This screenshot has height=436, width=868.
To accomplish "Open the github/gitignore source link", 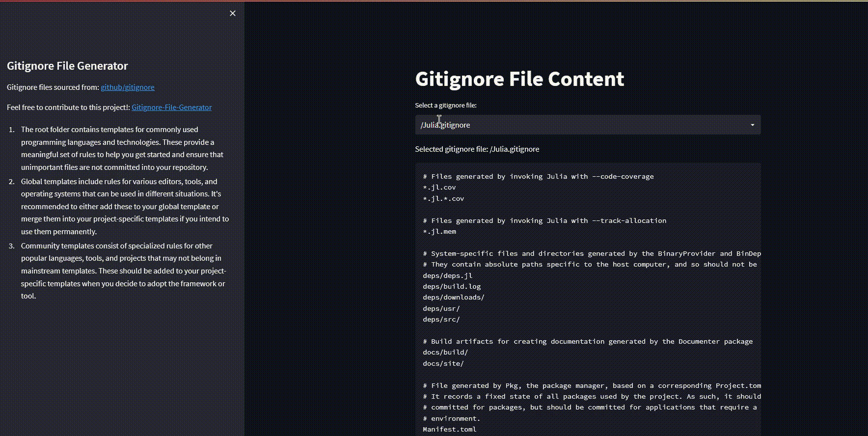I will pyautogui.click(x=127, y=87).
